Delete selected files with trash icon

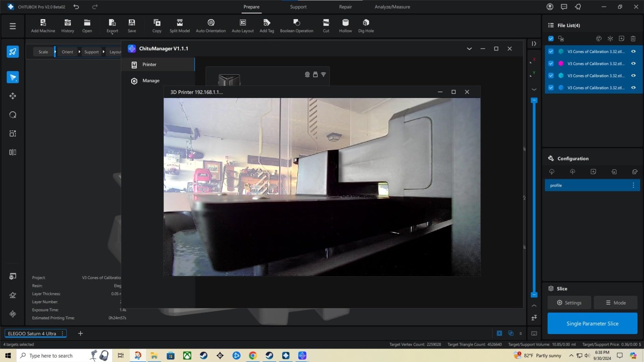click(x=633, y=39)
